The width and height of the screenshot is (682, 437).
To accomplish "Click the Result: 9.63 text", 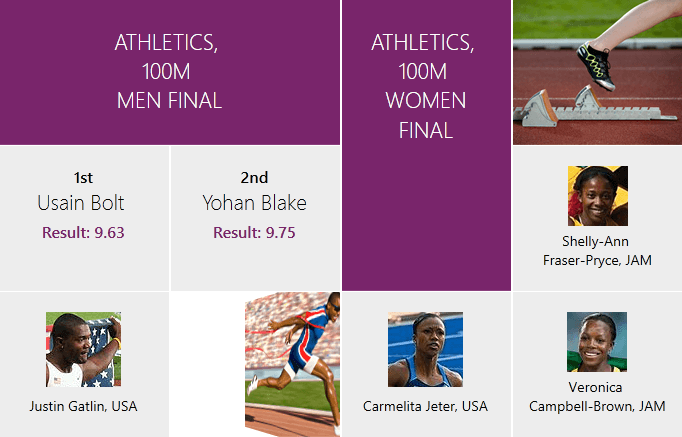I will [83, 233].
